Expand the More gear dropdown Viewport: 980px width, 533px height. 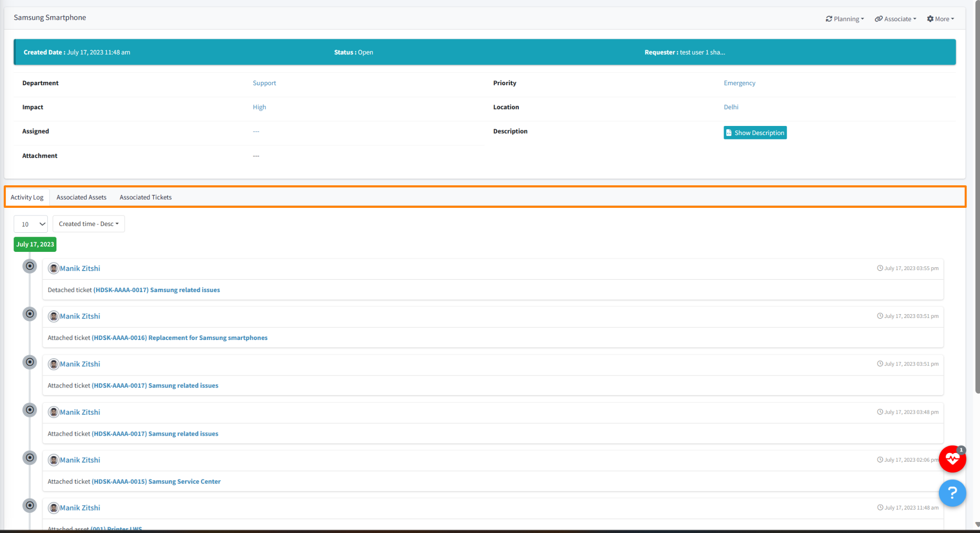coord(940,19)
